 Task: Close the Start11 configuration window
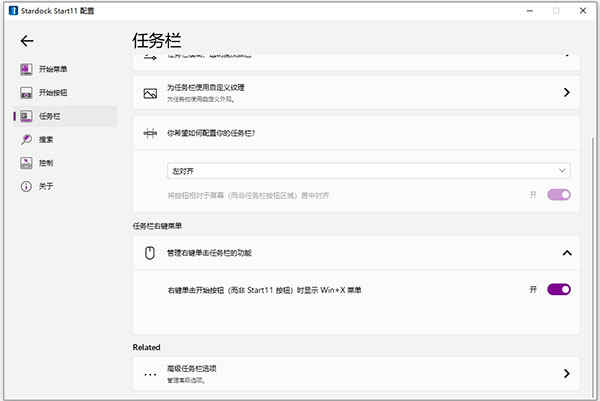pos(583,11)
